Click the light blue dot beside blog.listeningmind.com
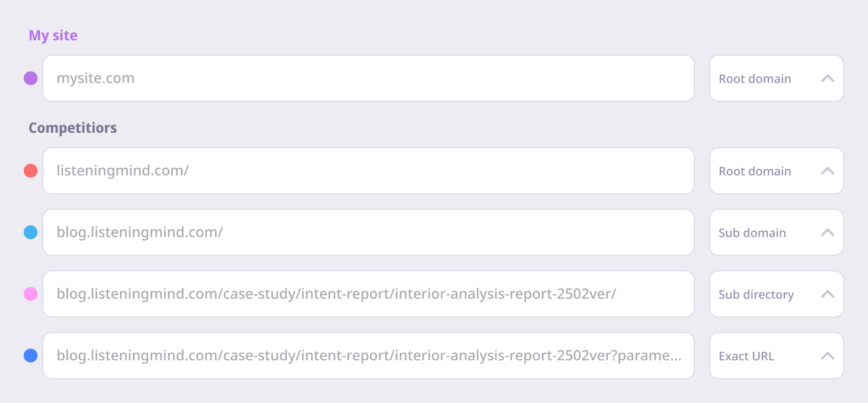 coord(31,232)
